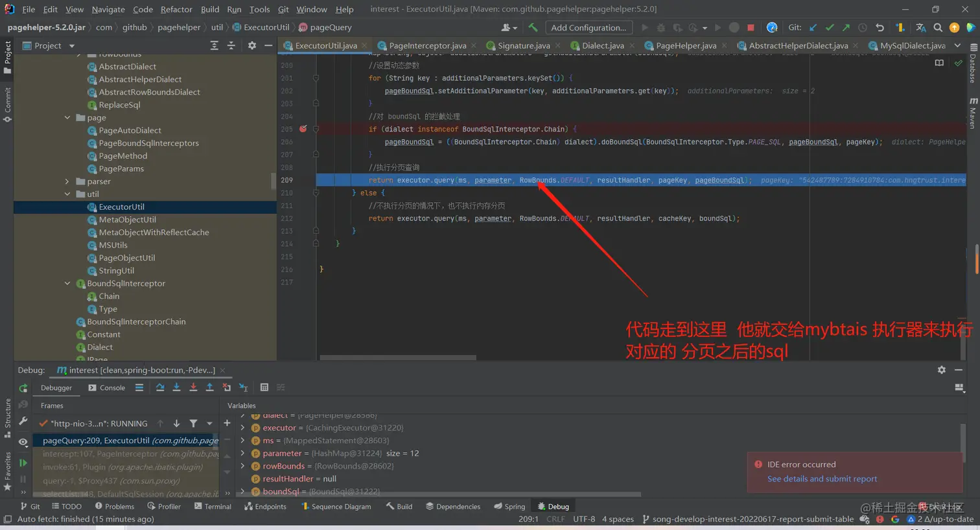Click Git update project arrow icon
980x530 pixels.
click(x=813, y=27)
